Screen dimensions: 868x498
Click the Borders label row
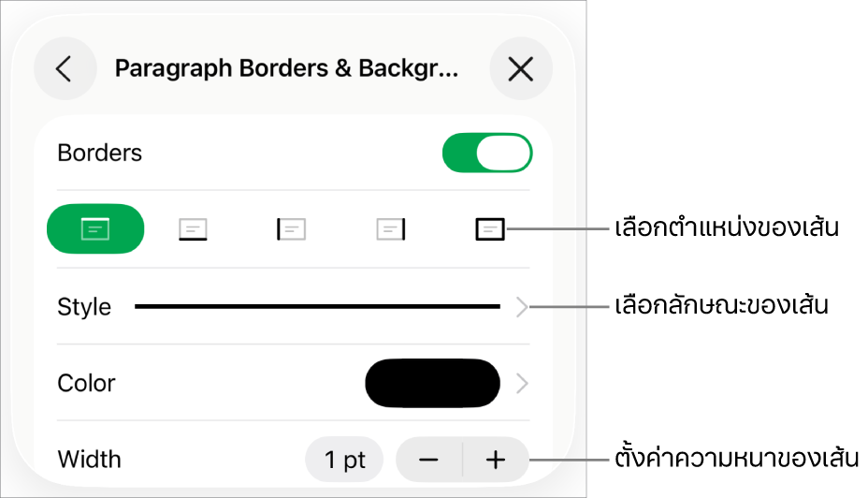(x=294, y=153)
